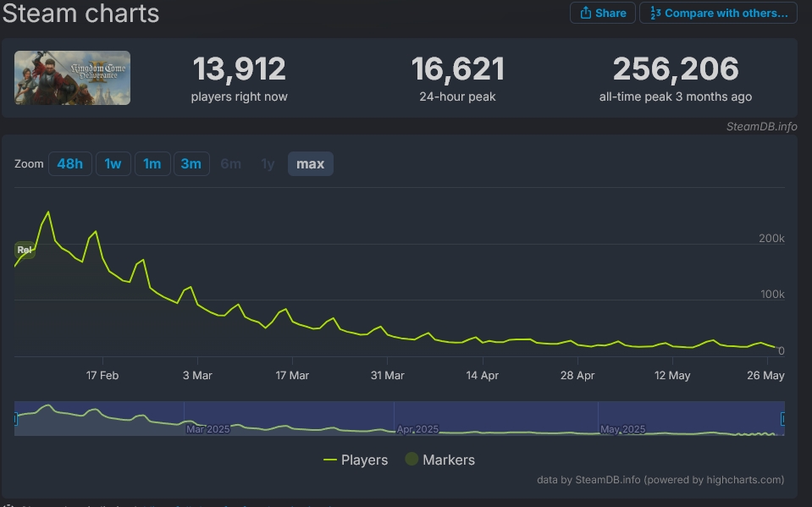The width and height of the screenshot is (812, 507).
Task: Click the right navigator range handle
Action: point(783,418)
